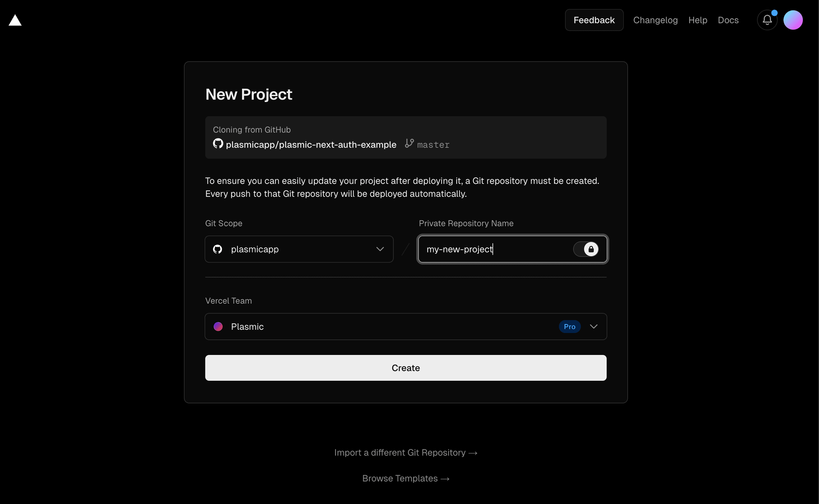Select Docs in the top navigation
Screen dimensions: 819x504
click(728, 20)
